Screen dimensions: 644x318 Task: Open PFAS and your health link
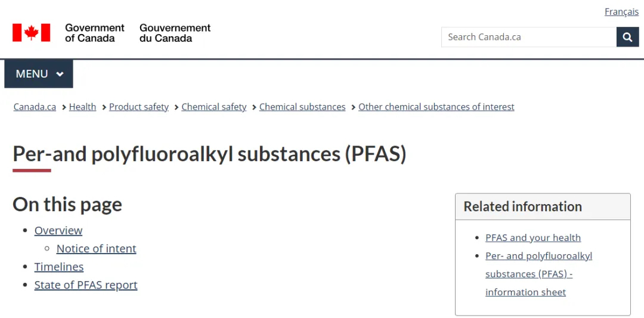(533, 237)
